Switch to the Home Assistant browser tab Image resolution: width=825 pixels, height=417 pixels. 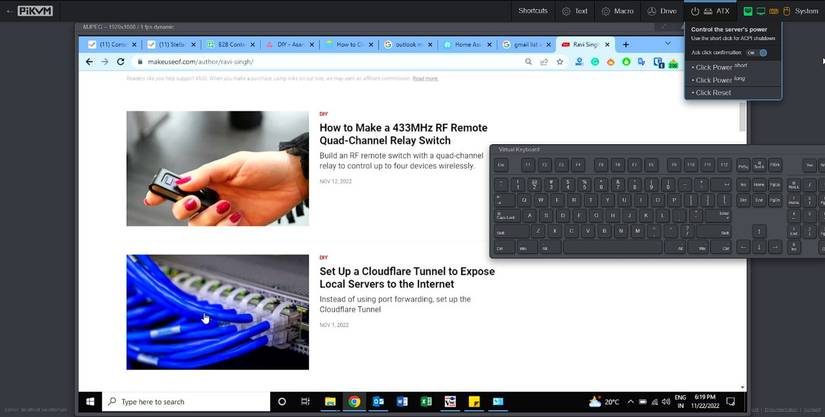[x=467, y=45]
